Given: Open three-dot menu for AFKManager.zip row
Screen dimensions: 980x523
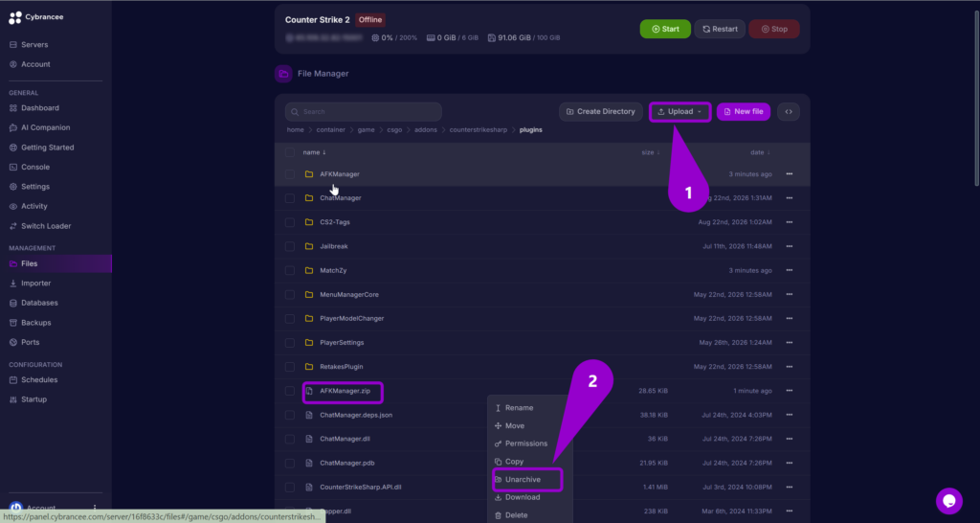Looking at the screenshot, I should click(x=790, y=391).
